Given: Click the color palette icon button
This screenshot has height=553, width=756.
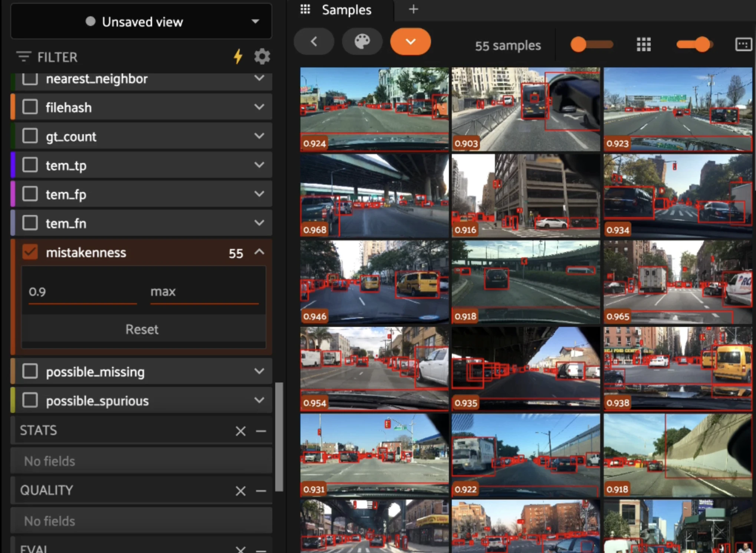Looking at the screenshot, I should click(x=362, y=42).
